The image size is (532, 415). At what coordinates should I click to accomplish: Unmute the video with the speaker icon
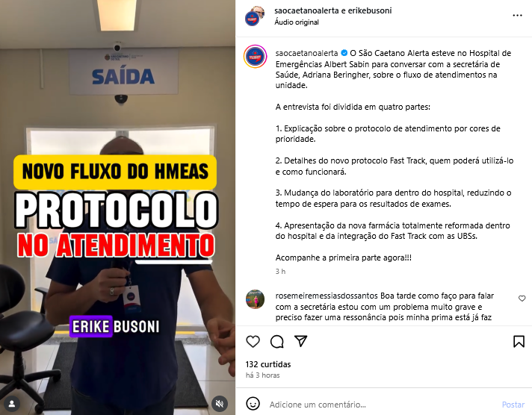pos(220,404)
